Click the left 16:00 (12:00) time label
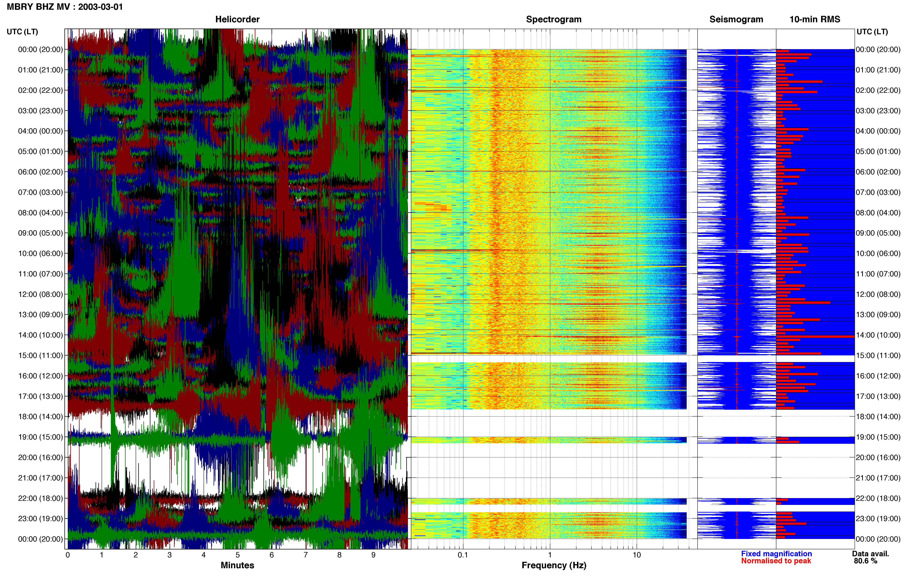The height and width of the screenshot is (578, 924). (x=41, y=376)
